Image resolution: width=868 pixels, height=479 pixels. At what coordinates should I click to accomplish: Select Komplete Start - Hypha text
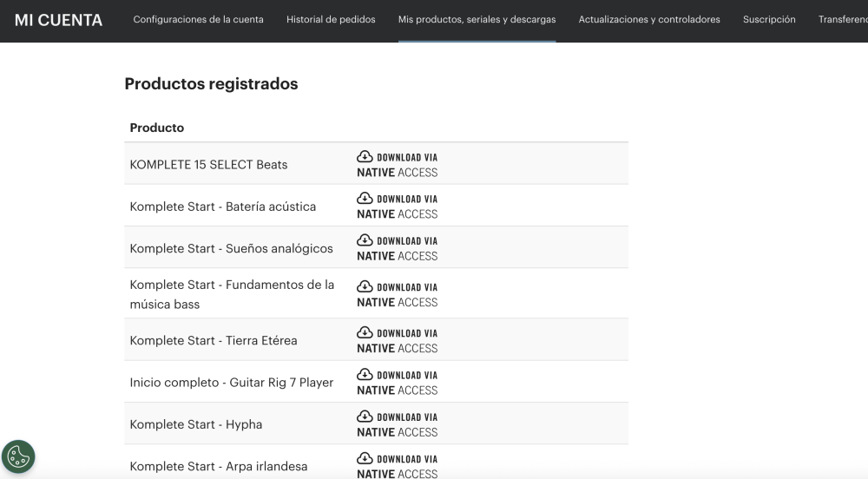(196, 425)
